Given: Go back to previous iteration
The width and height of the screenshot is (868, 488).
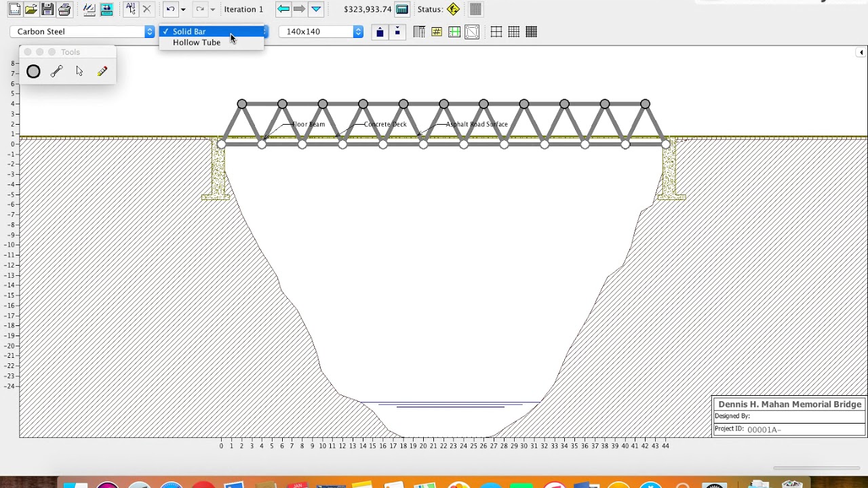Looking at the screenshot, I should (283, 9).
